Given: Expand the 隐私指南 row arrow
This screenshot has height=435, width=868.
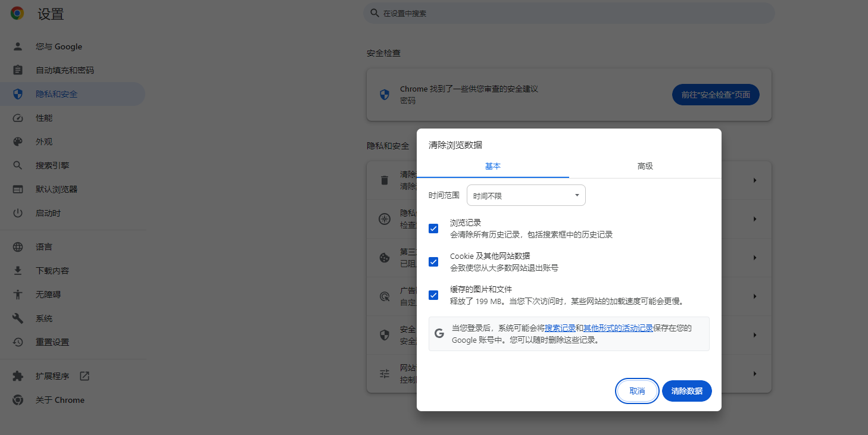Looking at the screenshot, I should [x=755, y=219].
